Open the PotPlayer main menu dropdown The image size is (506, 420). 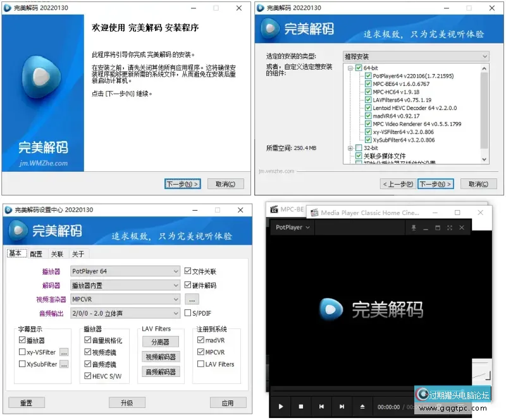292,228
